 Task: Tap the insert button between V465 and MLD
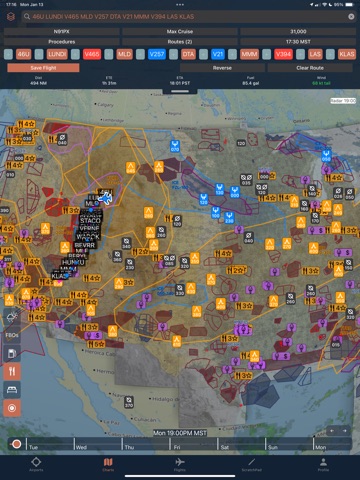click(x=109, y=54)
